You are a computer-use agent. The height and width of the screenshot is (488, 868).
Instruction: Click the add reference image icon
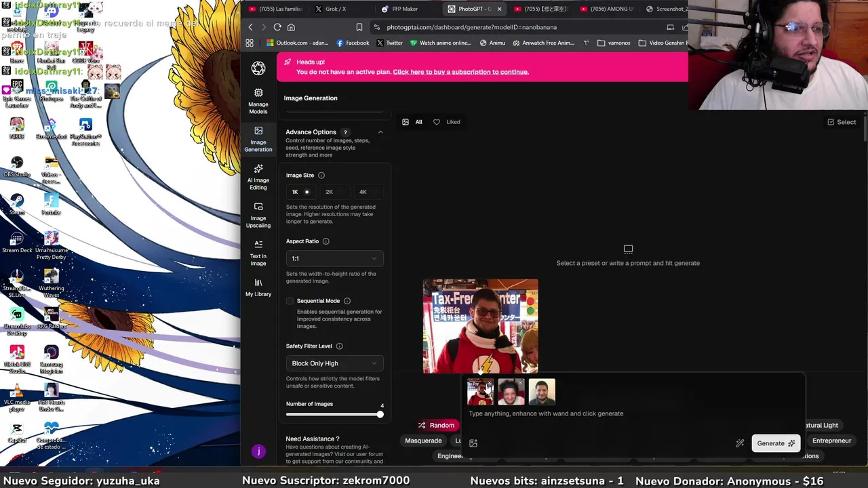473,443
